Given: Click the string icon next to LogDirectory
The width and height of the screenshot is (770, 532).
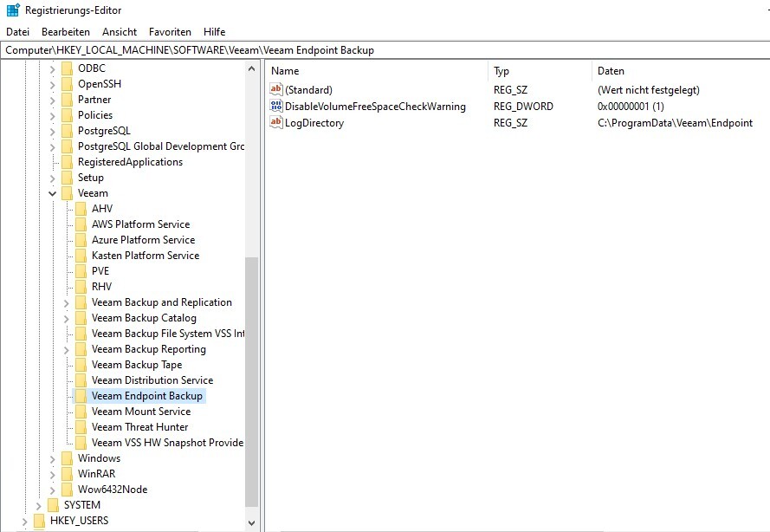Looking at the screenshot, I should point(276,123).
